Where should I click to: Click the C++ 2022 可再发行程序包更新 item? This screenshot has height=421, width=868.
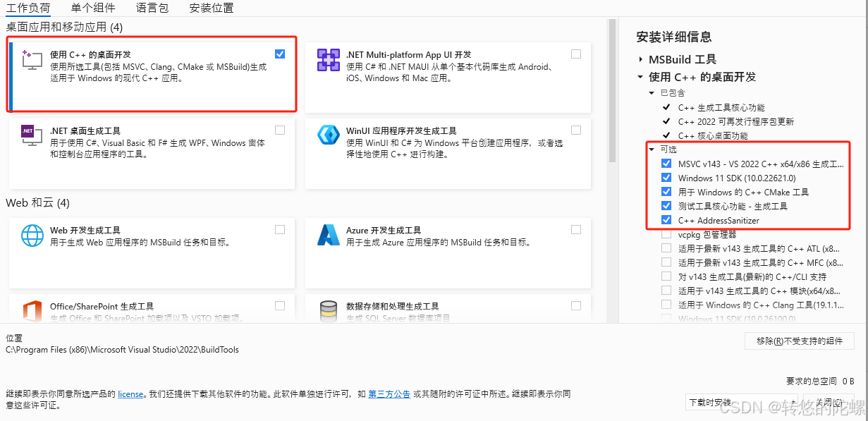pyautogui.click(x=735, y=121)
